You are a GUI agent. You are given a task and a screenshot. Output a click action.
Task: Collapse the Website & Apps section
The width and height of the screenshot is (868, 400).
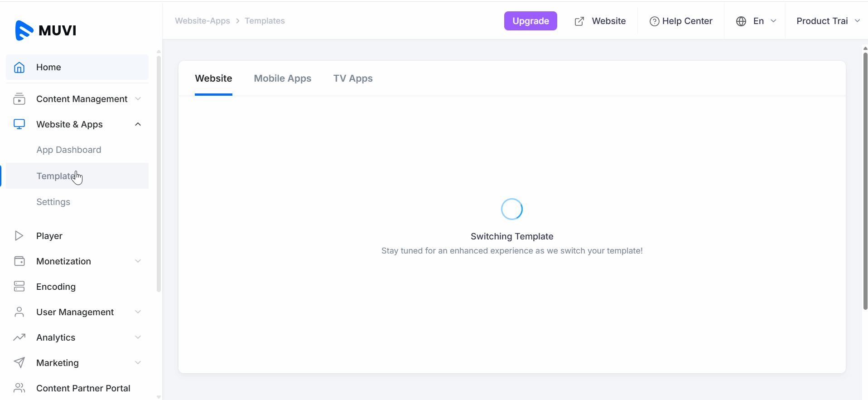(x=138, y=124)
